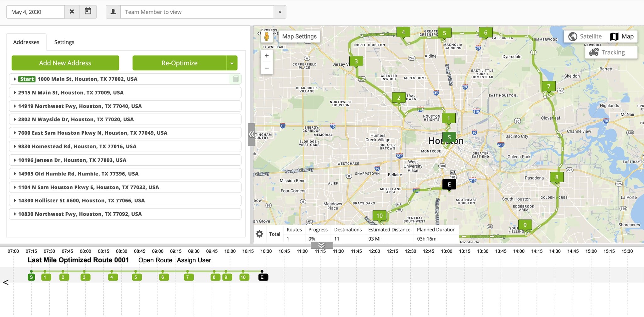The height and width of the screenshot is (317, 644).
Task: Click timeline end marker E
Action: coord(263,277)
